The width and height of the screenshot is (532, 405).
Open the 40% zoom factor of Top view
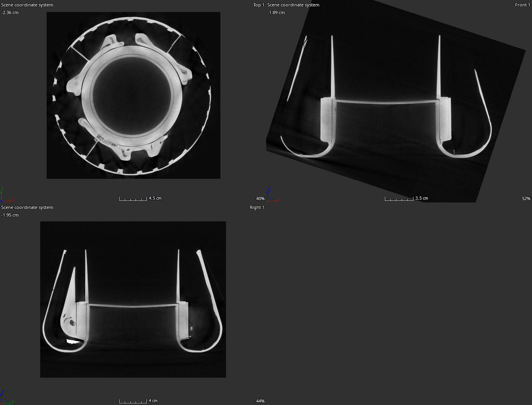click(x=260, y=198)
